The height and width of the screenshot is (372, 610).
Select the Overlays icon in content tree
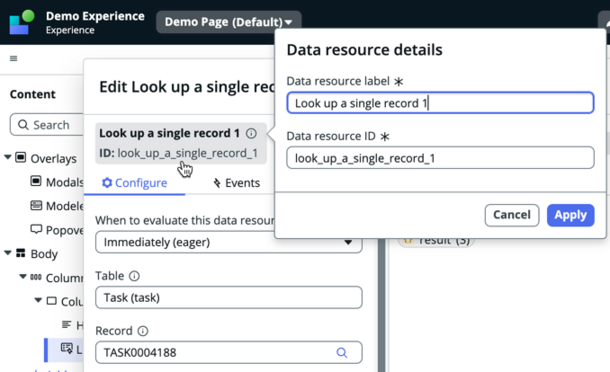point(21,158)
